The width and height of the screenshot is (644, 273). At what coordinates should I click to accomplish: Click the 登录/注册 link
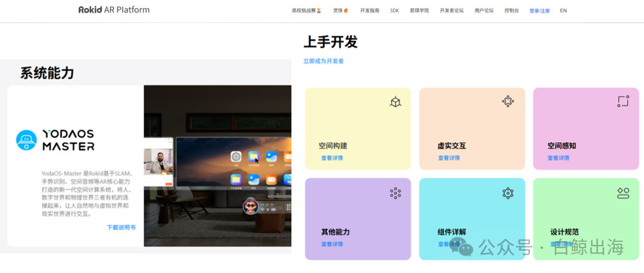pyautogui.click(x=540, y=11)
